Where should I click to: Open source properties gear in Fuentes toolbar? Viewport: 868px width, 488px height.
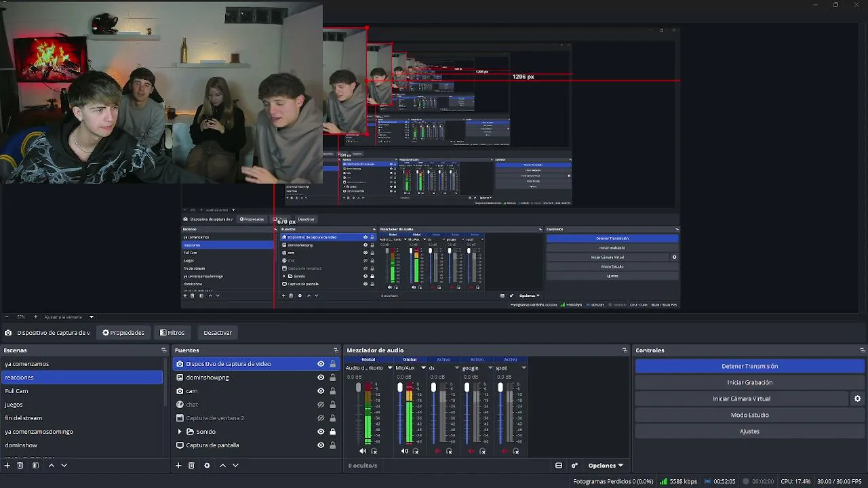pyautogui.click(x=207, y=466)
